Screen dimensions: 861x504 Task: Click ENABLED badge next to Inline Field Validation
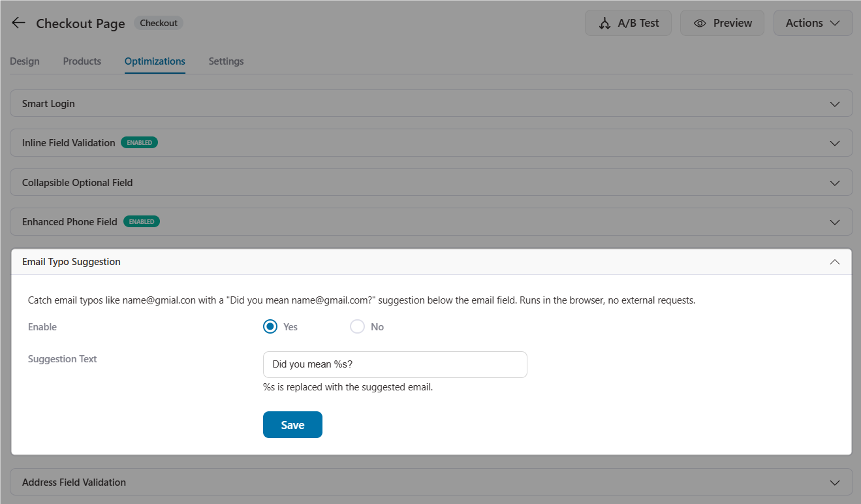click(x=139, y=142)
